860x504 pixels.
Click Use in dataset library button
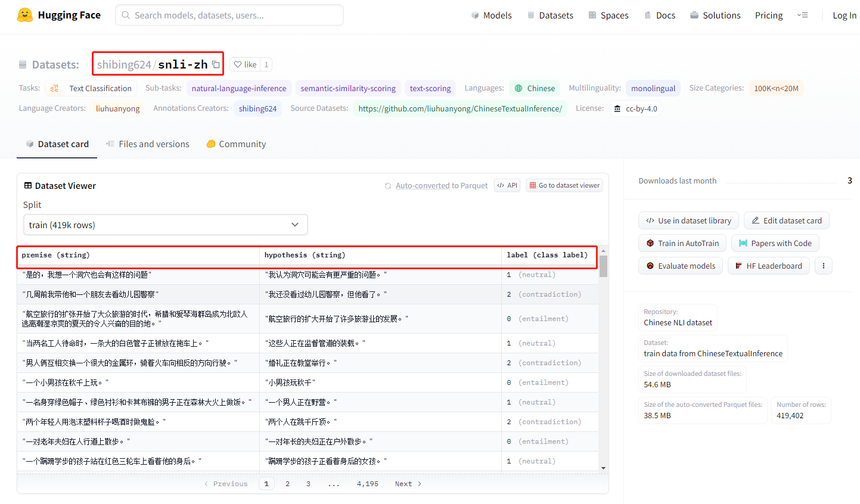pyautogui.click(x=688, y=220)
